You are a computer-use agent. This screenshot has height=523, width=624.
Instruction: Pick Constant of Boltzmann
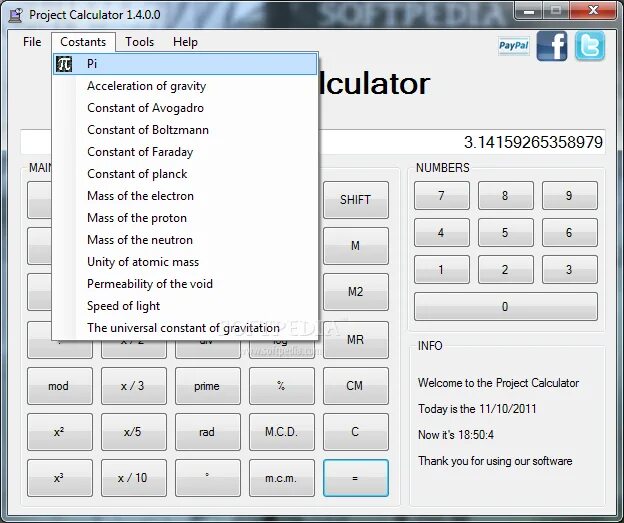point(185,130)
